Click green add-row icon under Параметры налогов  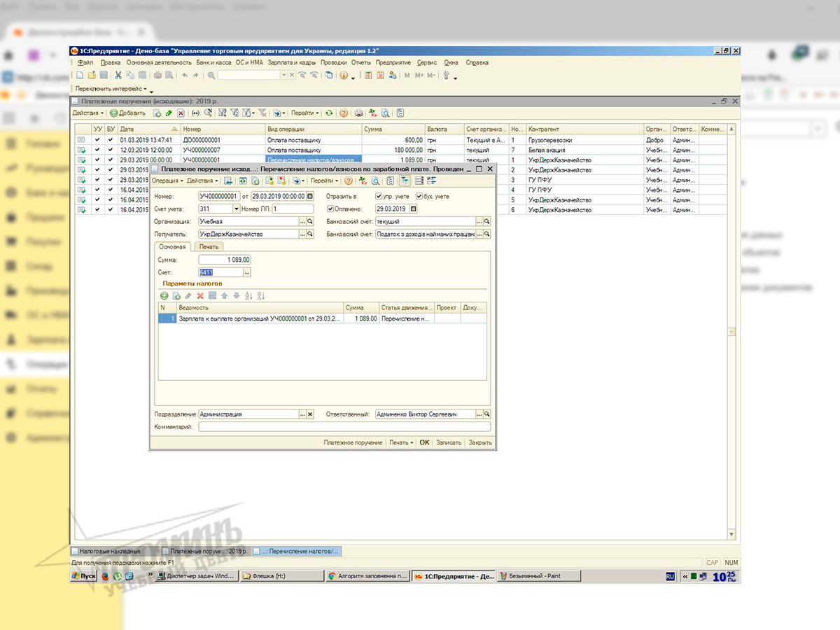(x=164, y=296)
